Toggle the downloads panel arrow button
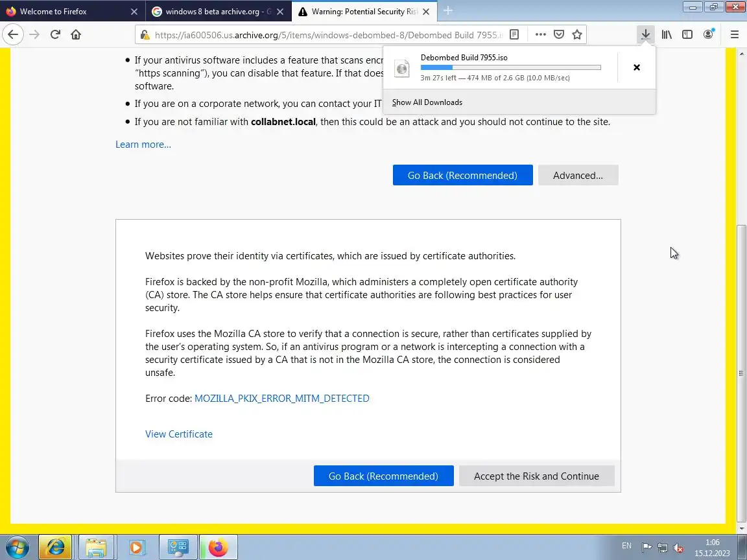 (646, 34)
